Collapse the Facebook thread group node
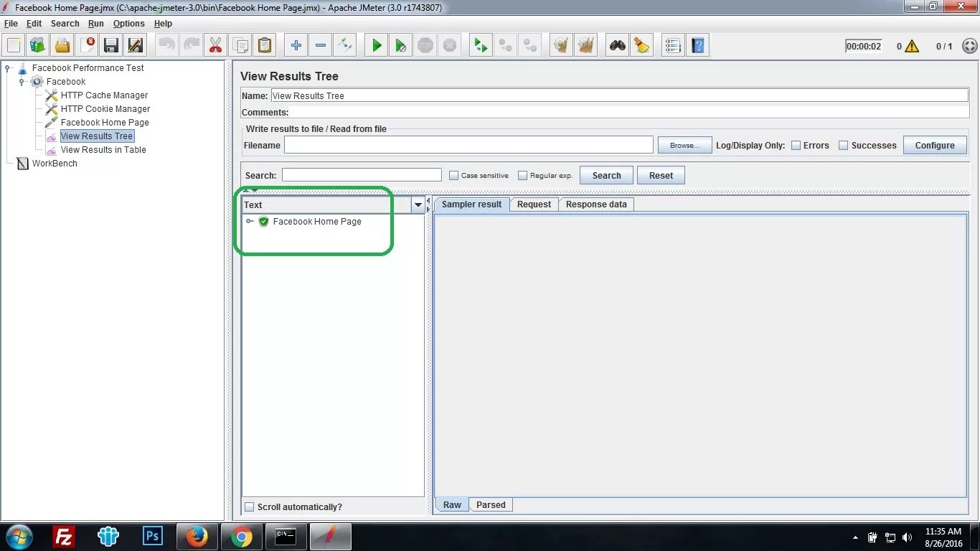 (22, 82)
